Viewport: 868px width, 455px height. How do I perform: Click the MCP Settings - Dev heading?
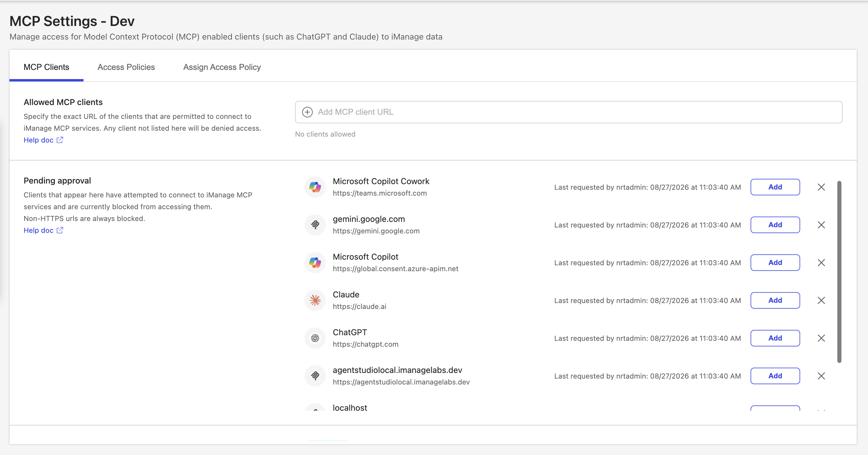(72, 21)
